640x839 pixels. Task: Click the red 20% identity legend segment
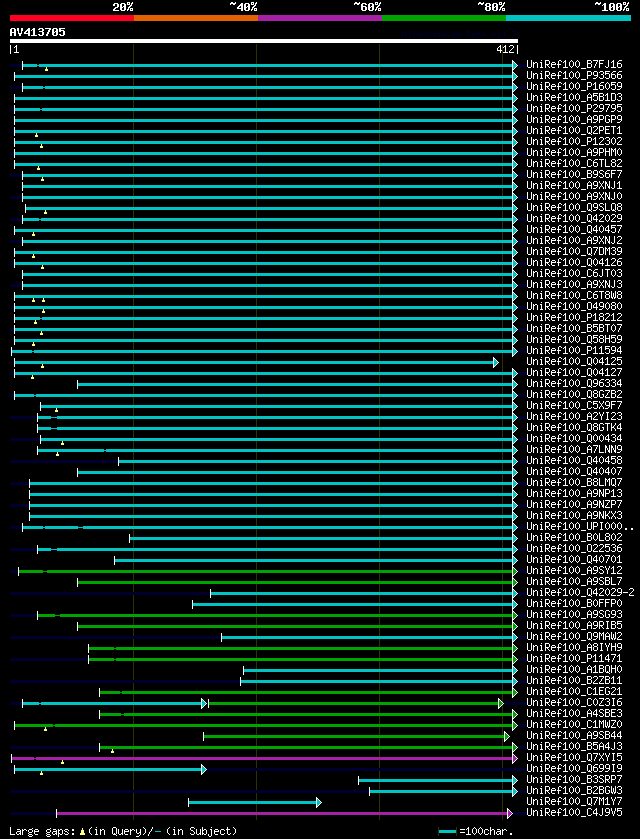(72, 18)
